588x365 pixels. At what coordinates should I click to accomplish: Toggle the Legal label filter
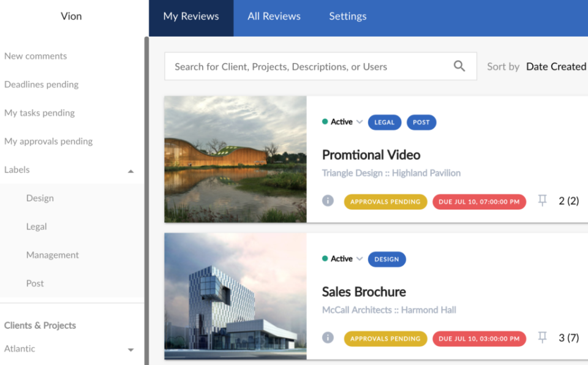pyautogui.click(x=36, y=226)
